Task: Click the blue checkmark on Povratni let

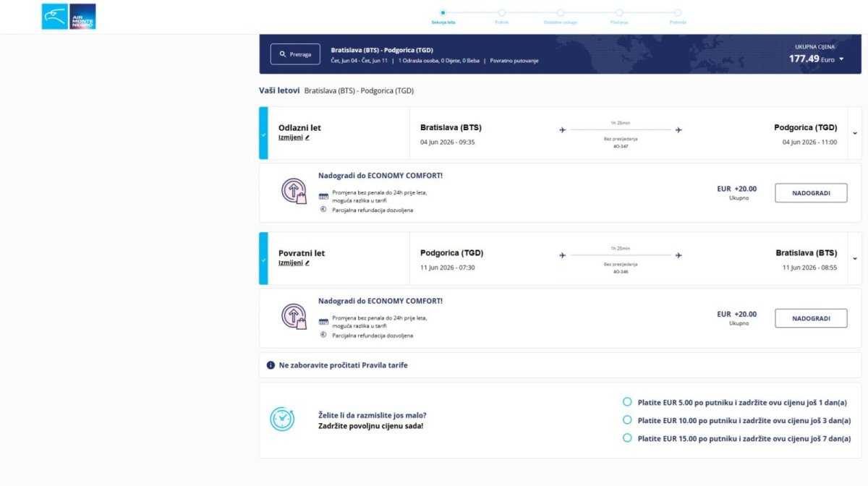Action: [263, 259]
